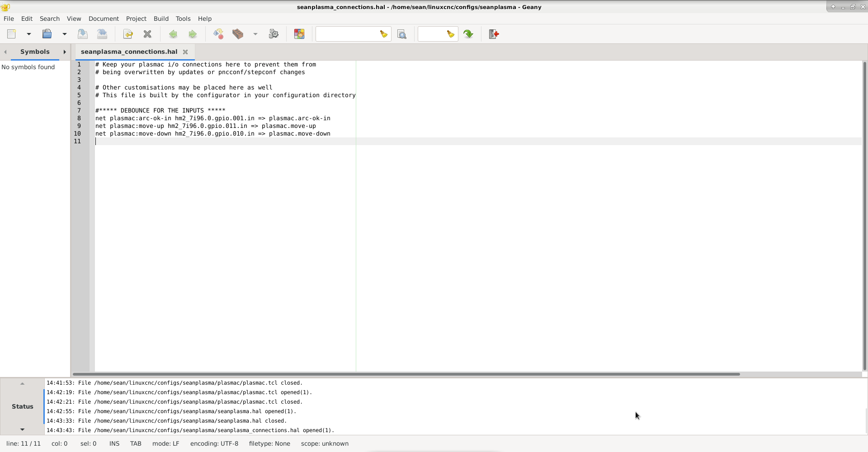Image resolution: width=868 pixels, height=452 pixels.
Task: Jump to the entered line number
Action: 468,34
